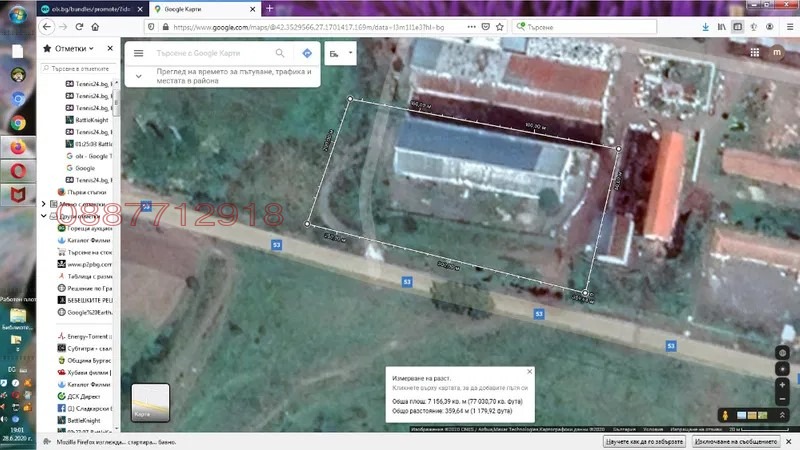Open Street View pegman icon
This screenshot has width=800, height=450.
[x=725, y=415]
